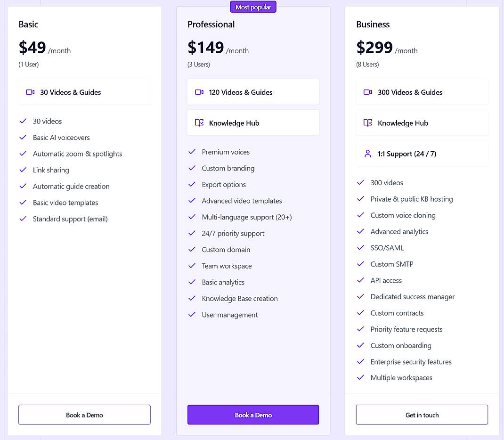Select the Custom voice cloning feature
Viewport: 504px width, 440px height.
tap(403, 215)
